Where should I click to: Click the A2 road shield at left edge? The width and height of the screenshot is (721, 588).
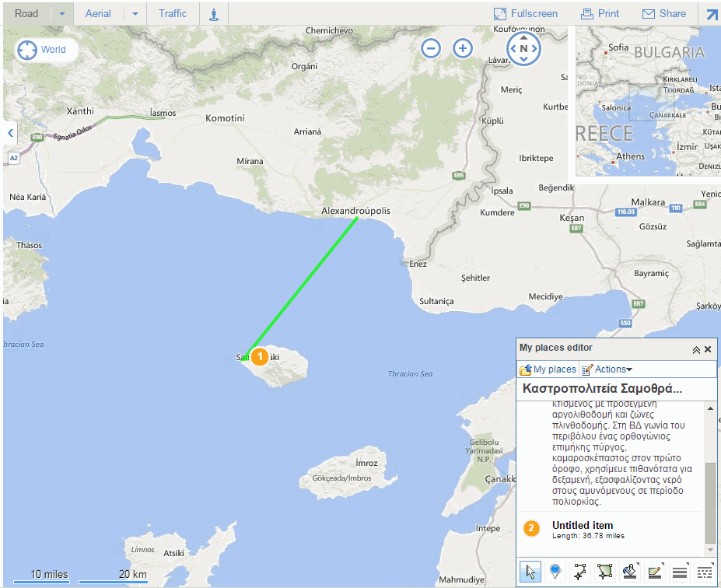pyautogui.click(x=14, y=158)
